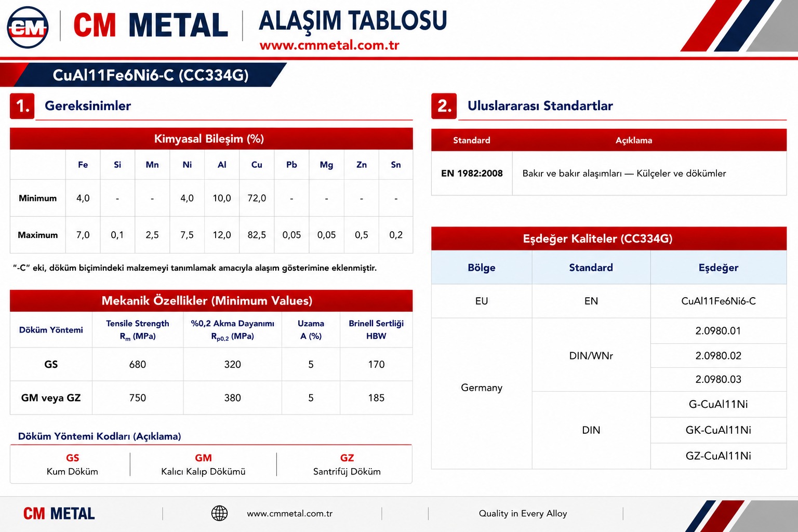Viewport: 798px width, 532px height.
Task: Click the GM veya GZ hardness value 185
Action: [376, 398]
